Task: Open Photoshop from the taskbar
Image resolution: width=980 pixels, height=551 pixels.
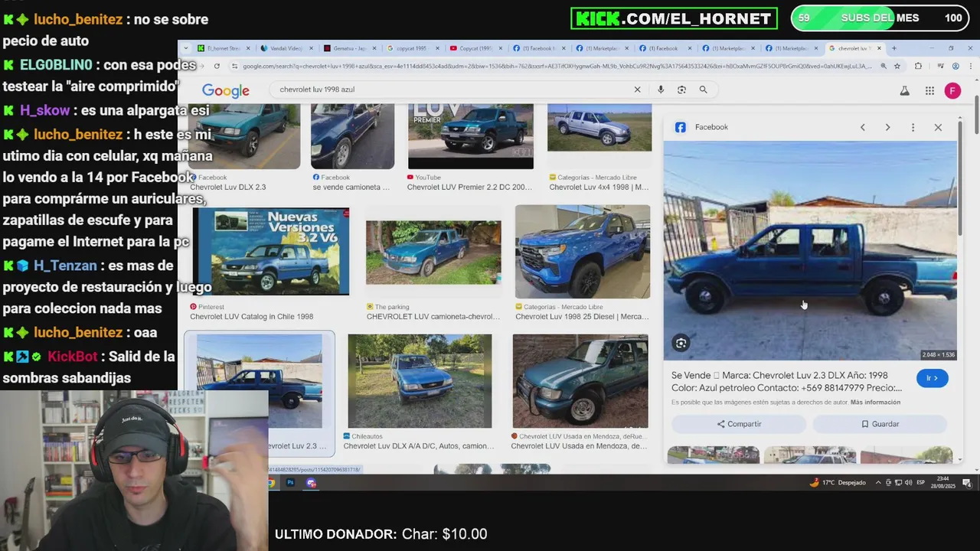Action: click(290, 483)
